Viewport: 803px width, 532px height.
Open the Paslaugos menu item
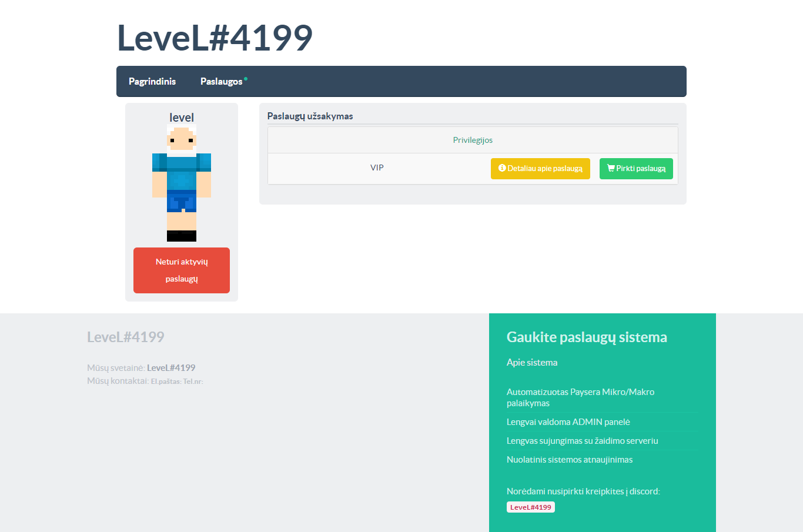[x=221, y=81]
